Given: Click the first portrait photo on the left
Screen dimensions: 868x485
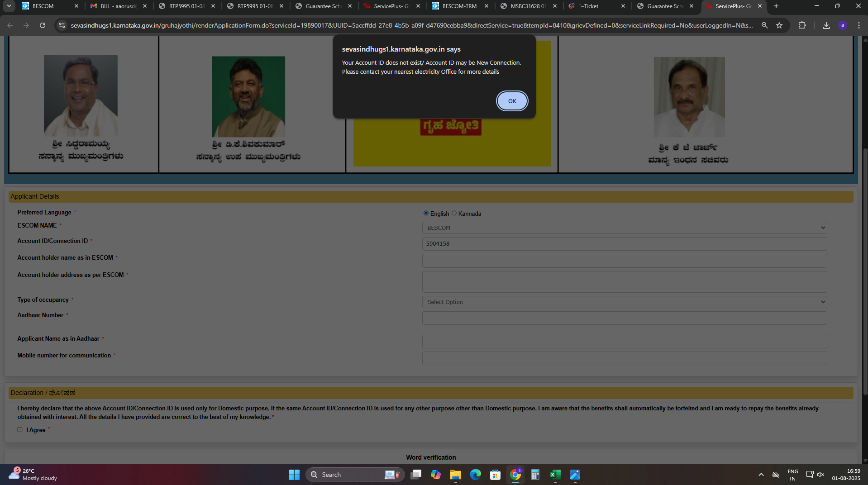Looking at the screenshot, I should pyautogui.click(x=81, y=95).
